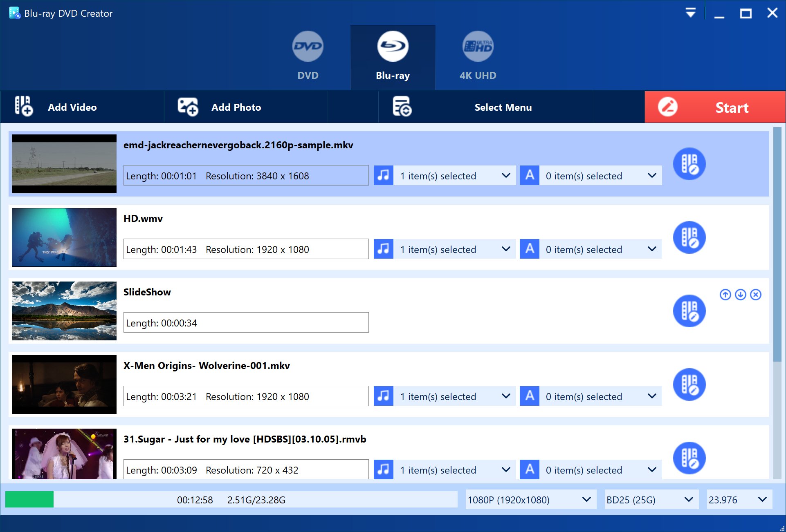Click the Start burn disc icon

667,107
